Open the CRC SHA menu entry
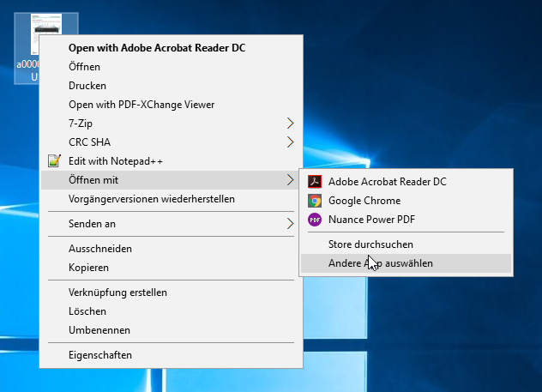This screenshot has width=542, height=392. point(172,142)
